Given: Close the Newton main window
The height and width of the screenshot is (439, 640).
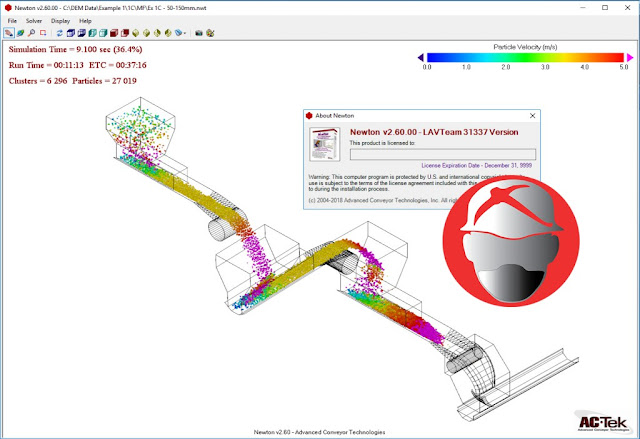Looking at the screenshot, I should [x=627, y=8].
